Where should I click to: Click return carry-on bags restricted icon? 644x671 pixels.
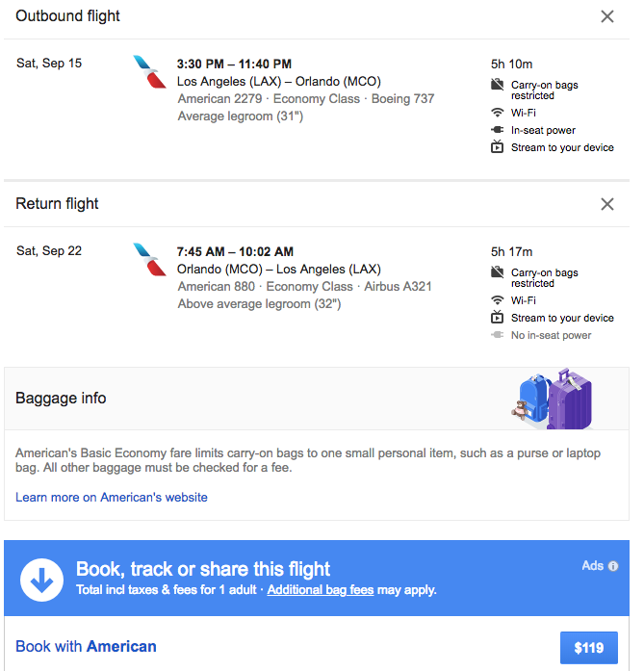497,272
